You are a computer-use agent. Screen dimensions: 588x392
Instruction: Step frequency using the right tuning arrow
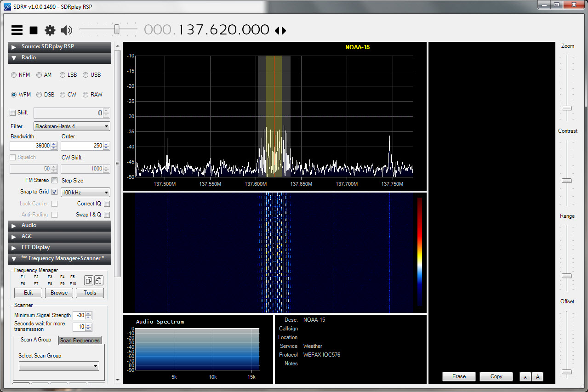[x=284, y=29]
